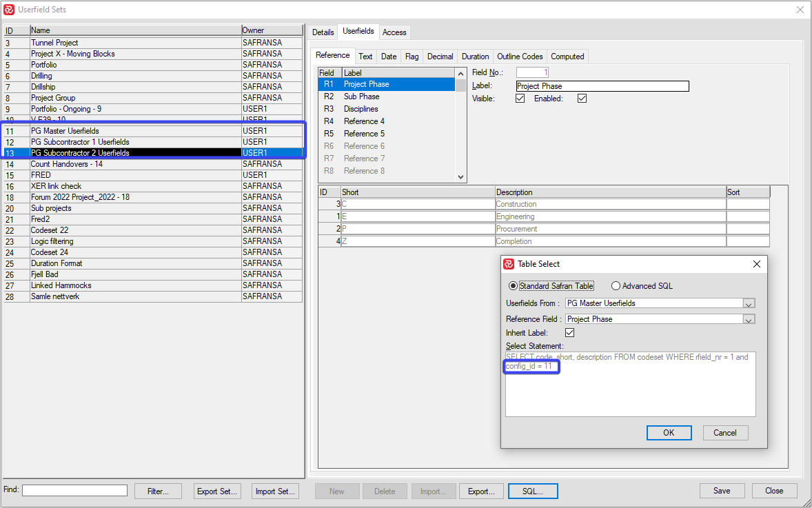This screenshot has width=812, height=508.
Task: Open the Flag sub-tab
Action: 412,57
